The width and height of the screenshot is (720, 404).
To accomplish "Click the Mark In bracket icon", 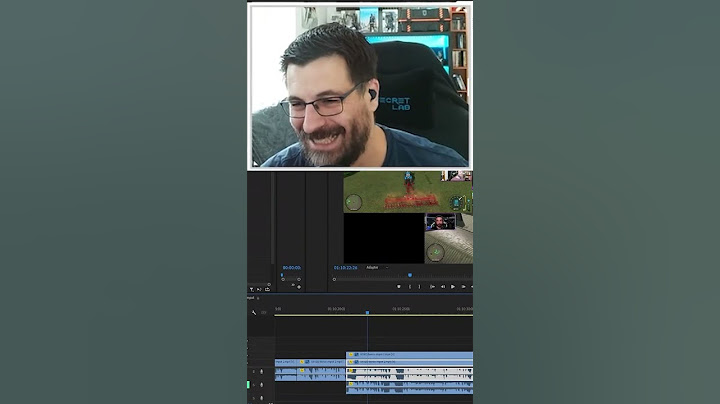I will pyautogui.click(x=410, y=286).
